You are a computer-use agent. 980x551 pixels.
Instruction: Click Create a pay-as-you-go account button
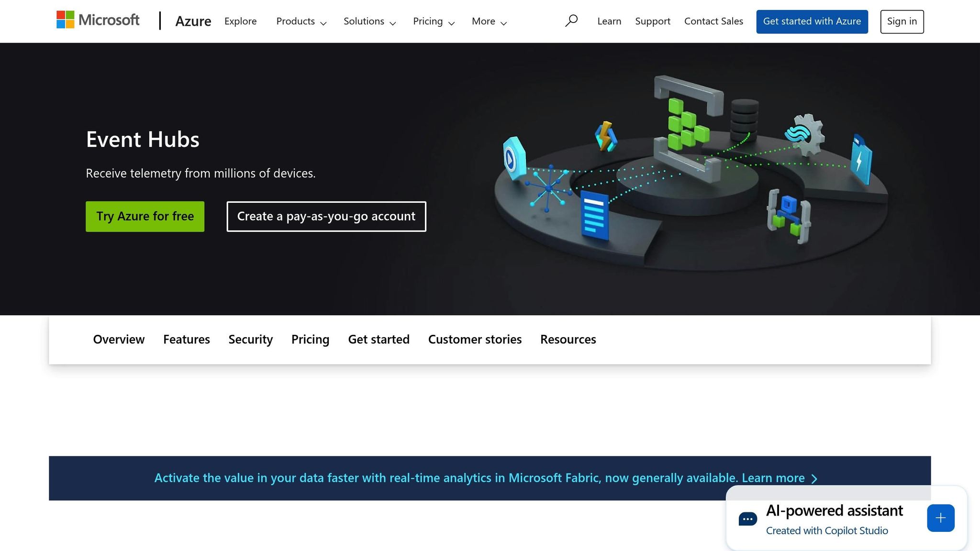[x=326, y=217]
